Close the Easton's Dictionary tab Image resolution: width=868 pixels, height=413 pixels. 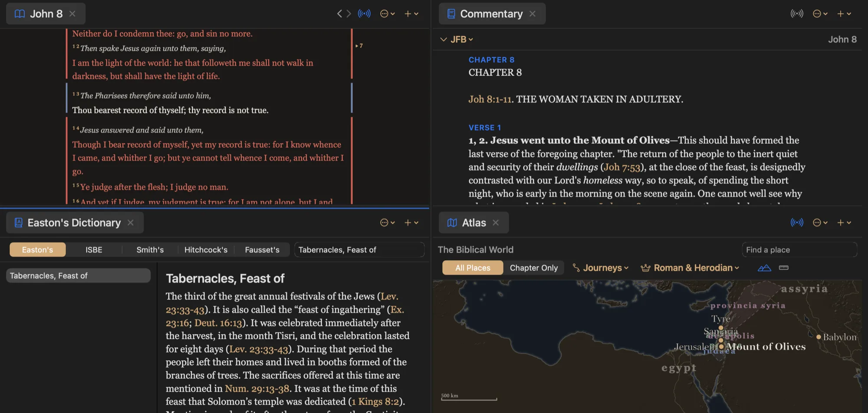click(131, 223)
